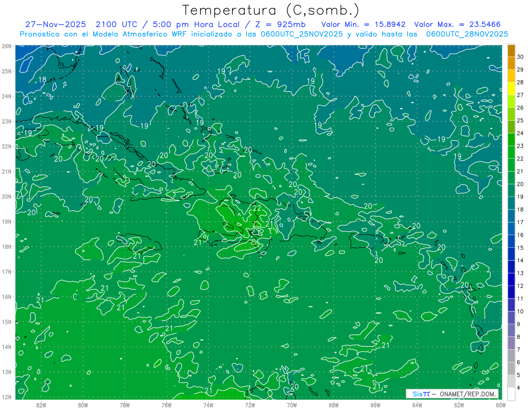The height and width of the screenshot is (411, 532).
Task: Click the color scale value '12'
Action: pyautogui.click(x=520, y=286)
